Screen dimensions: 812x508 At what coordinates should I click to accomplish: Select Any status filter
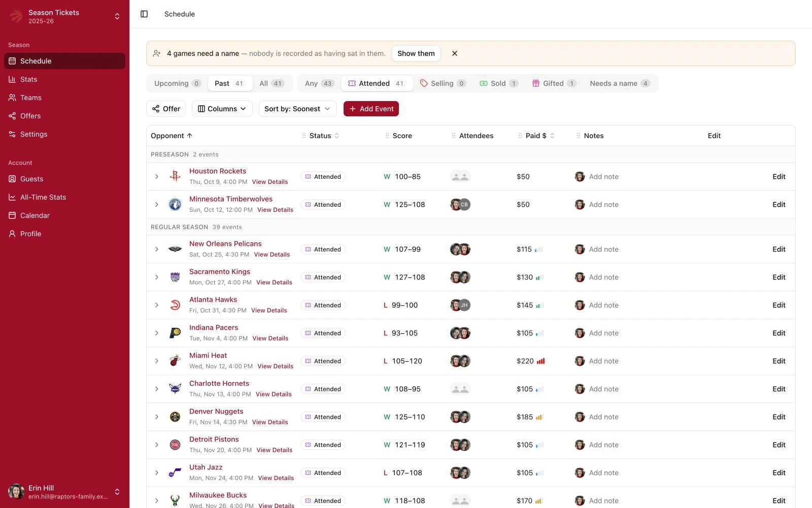(x=319, y=83)
